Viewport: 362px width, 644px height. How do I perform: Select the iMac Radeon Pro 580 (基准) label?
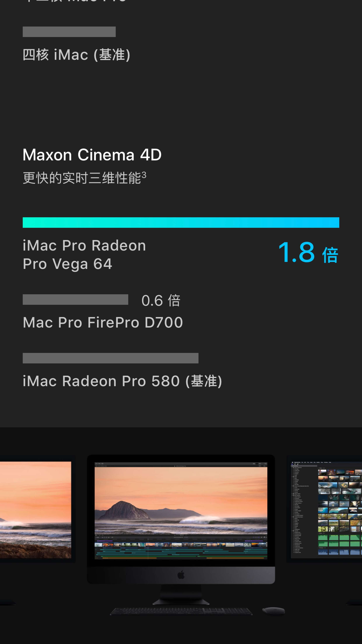point(122,381)
